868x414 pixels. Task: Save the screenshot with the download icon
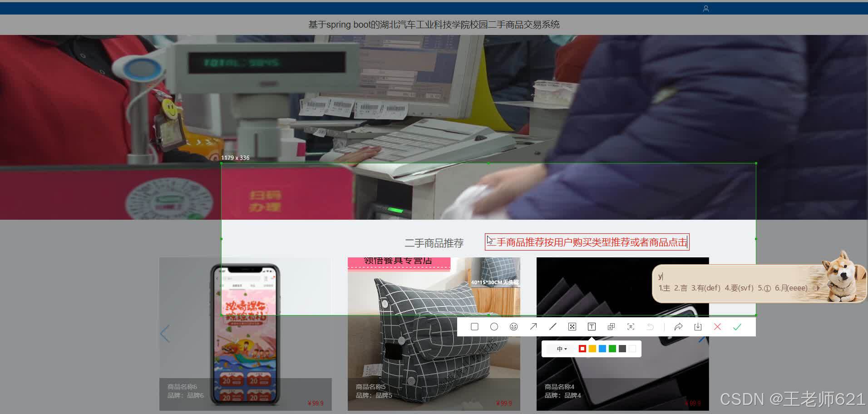[x=698, y=327]
